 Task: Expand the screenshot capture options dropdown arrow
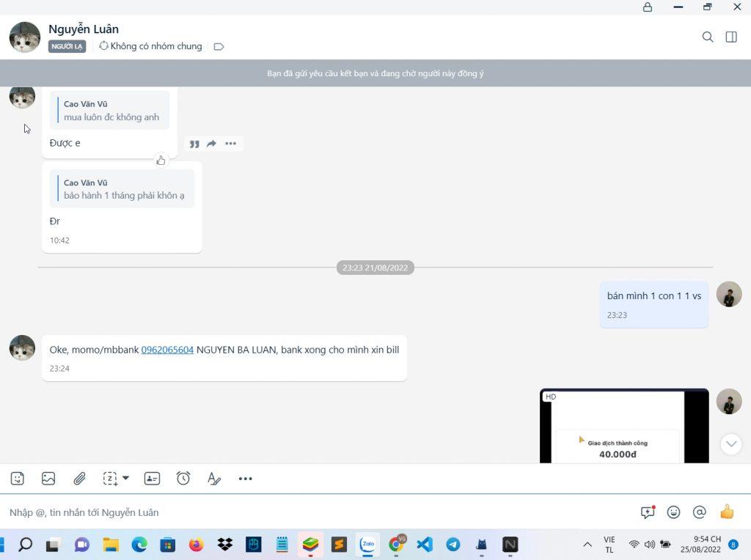tap(125, 478)
